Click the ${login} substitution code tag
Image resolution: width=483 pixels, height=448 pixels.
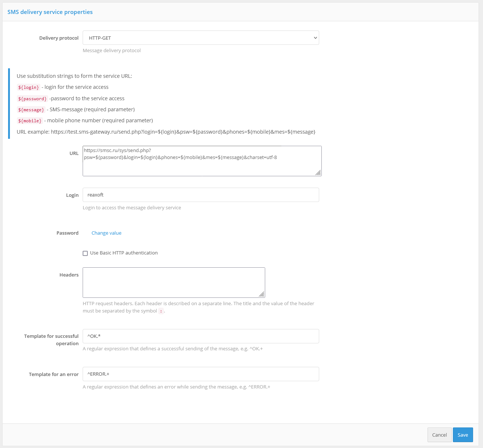click(x=29, y=87)
